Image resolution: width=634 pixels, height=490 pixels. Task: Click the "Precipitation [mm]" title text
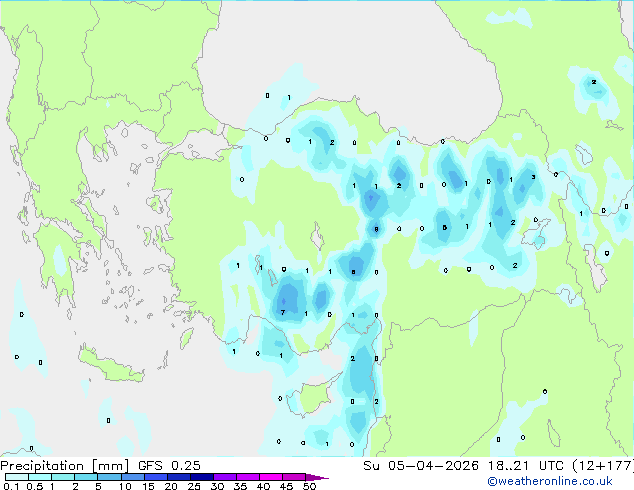tap(65, 466)
